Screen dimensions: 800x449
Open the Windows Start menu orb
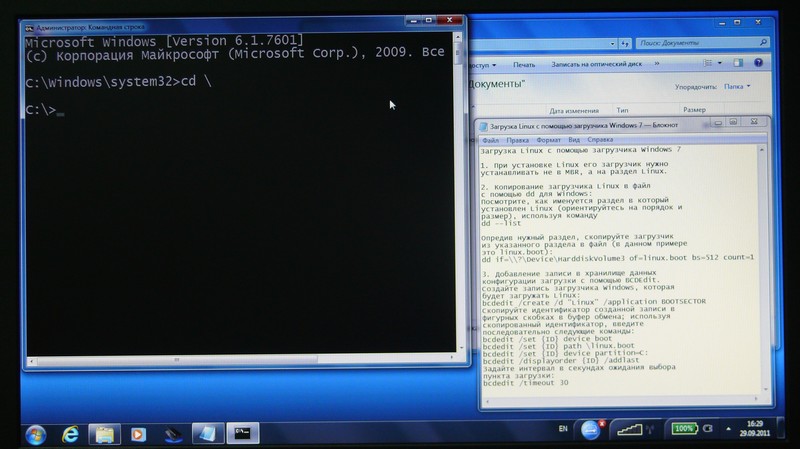[x=36, y=435]
